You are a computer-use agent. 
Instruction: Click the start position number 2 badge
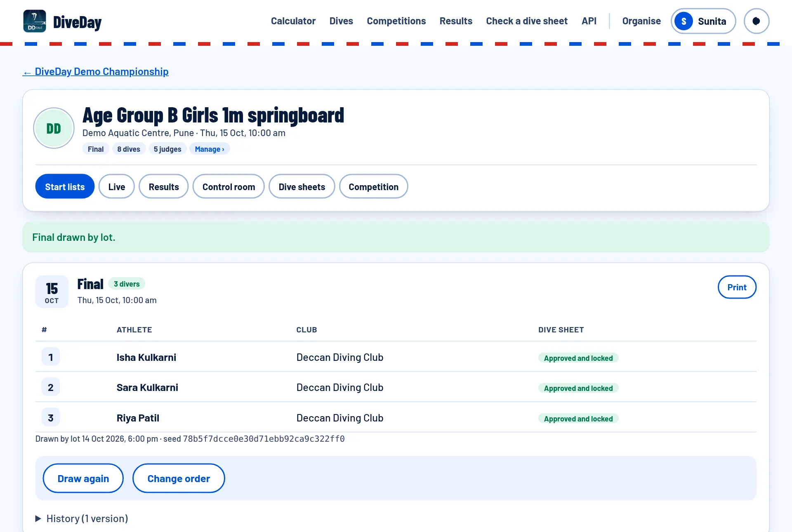point(51,387)
